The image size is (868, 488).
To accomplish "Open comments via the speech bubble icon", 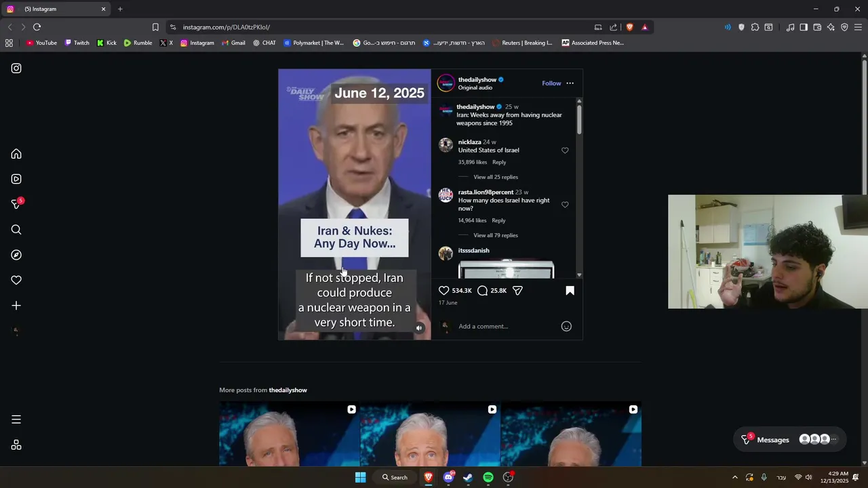I will tap(482, 290).
